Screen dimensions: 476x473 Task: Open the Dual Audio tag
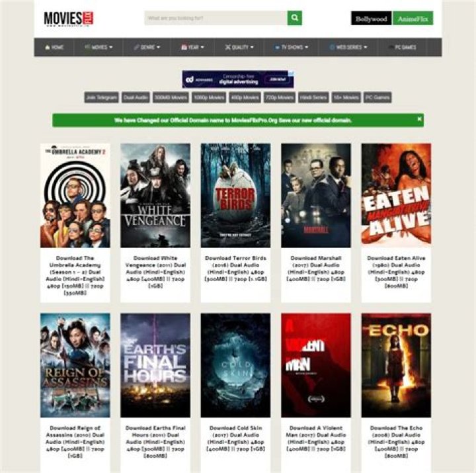pos(136,97)
